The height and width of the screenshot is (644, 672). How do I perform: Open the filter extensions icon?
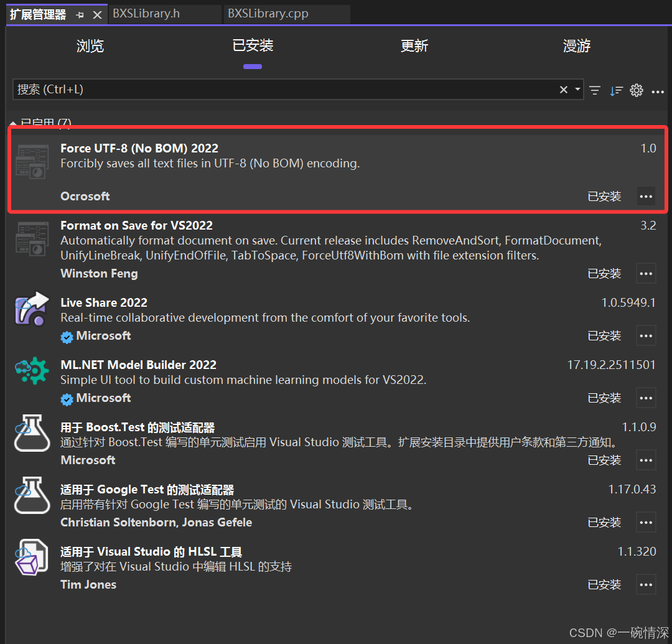coord(594,90)
